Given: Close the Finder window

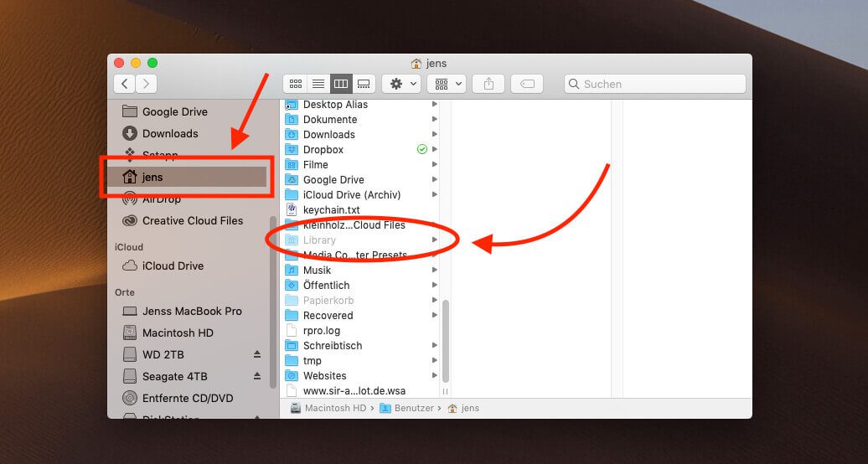Looking at the screenshot, I should [x=119, y=63].
